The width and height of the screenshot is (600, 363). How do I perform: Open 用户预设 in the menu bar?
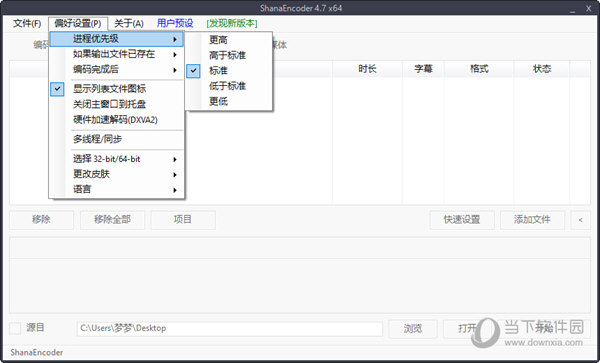[x=175, y=24]
